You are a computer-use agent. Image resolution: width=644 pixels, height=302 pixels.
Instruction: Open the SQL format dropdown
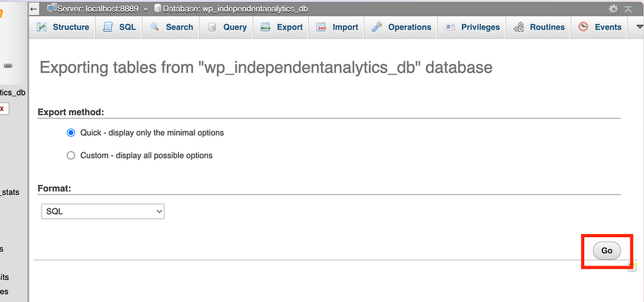(103, 211)
